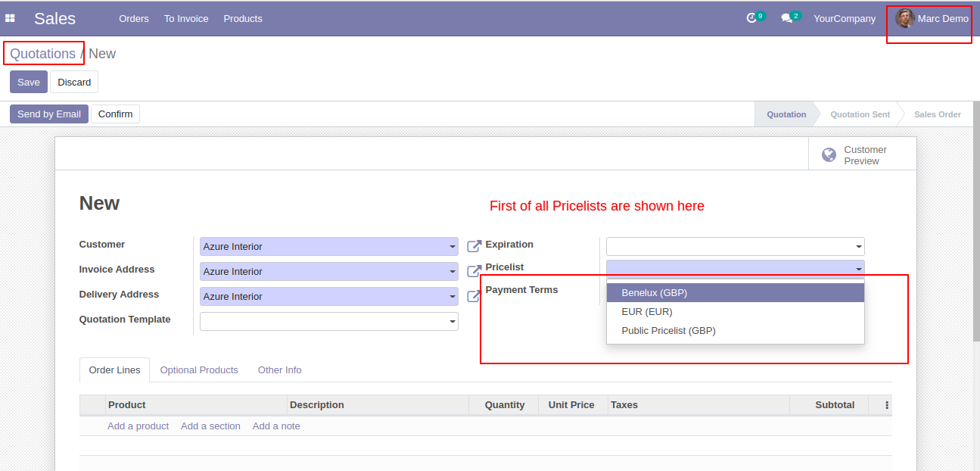Expand the Expiration dropdown arrow
The width and height of the screenshot is (980, 471).
point(859,247)
